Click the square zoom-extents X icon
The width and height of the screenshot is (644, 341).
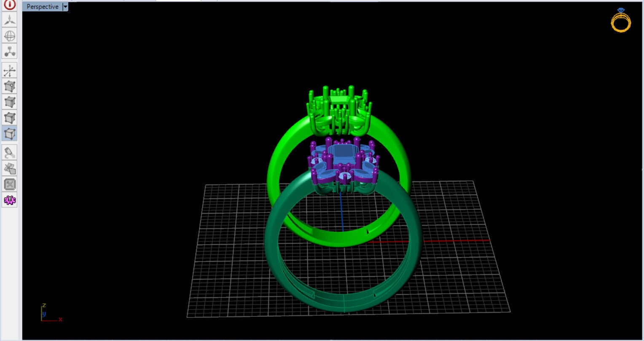click(x=10, y=184)
